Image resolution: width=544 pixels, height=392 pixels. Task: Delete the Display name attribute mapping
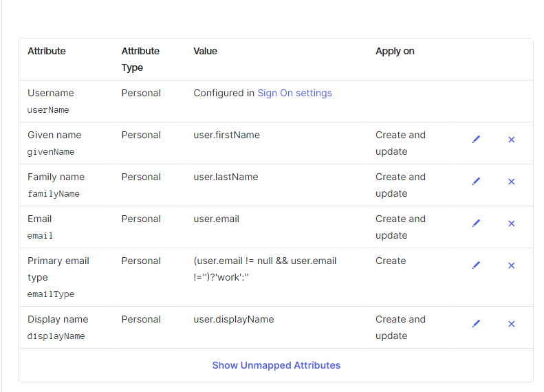click(511, 324)
